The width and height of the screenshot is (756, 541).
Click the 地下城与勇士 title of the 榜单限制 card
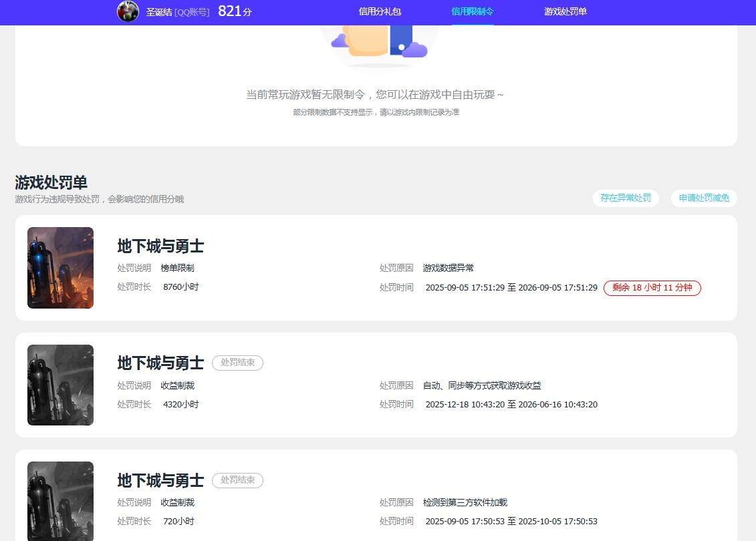click(x=160, y=246)
